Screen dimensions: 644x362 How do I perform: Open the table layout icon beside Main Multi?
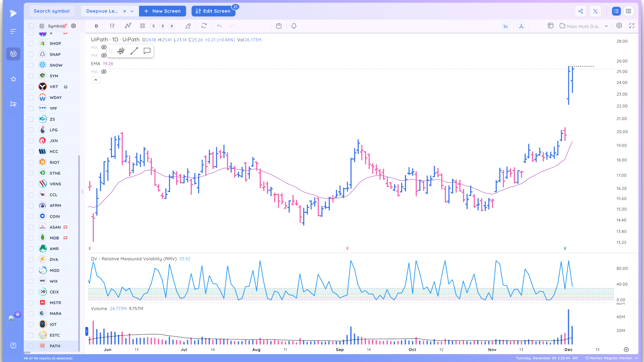551,26
